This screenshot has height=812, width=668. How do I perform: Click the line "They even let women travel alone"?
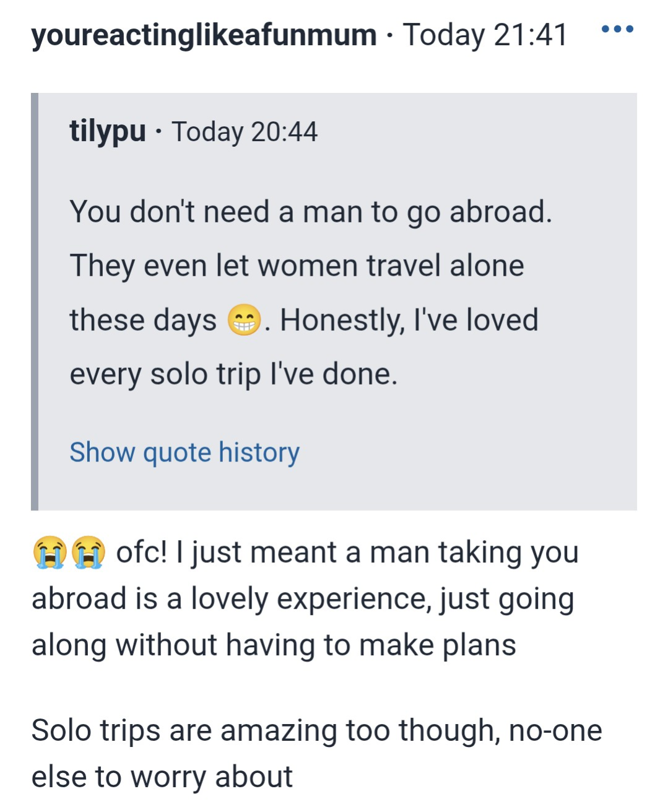[x=297, y=266]
